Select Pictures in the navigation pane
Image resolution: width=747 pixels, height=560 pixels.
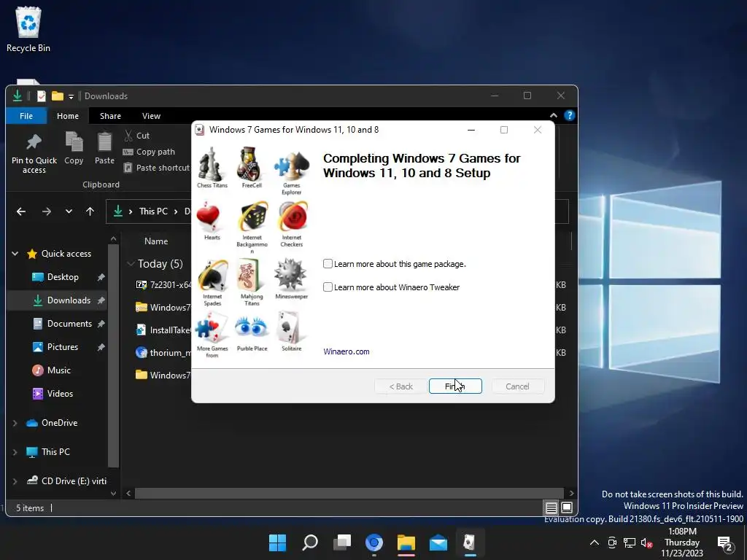tap(63, 347)
